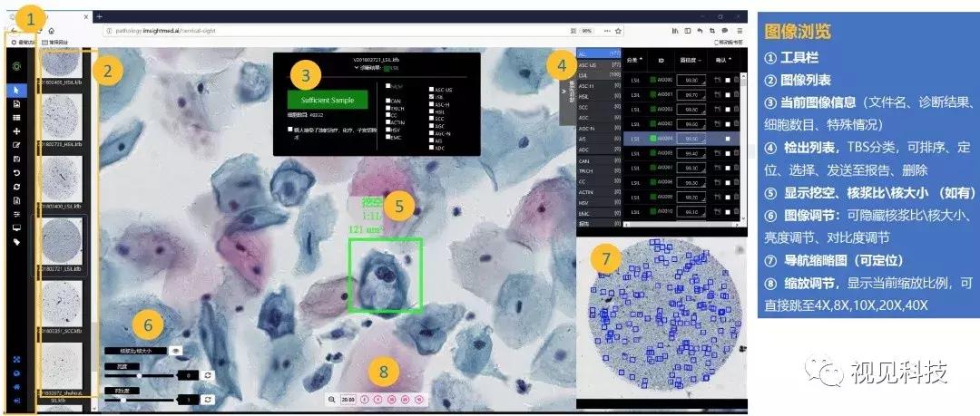This screenshot has width=980, height=416.
Task: Check the HSV checkbox in info panel
Action: coord(388,130)
